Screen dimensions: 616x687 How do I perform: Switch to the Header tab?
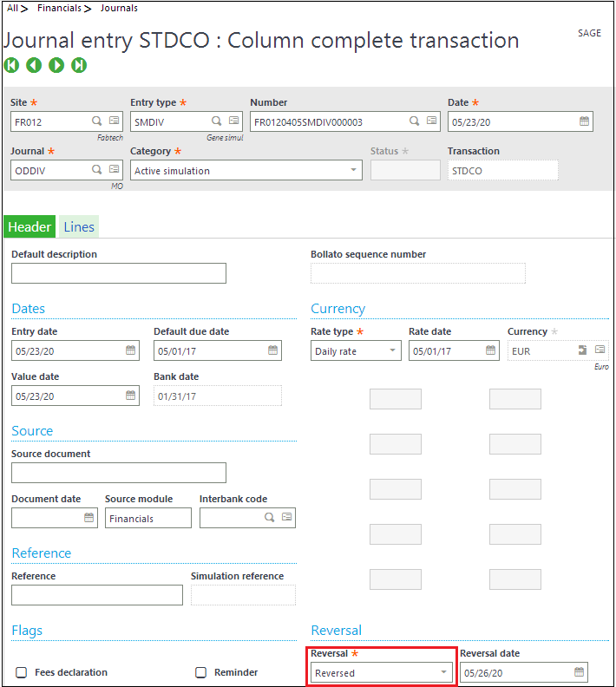point(29,227)
